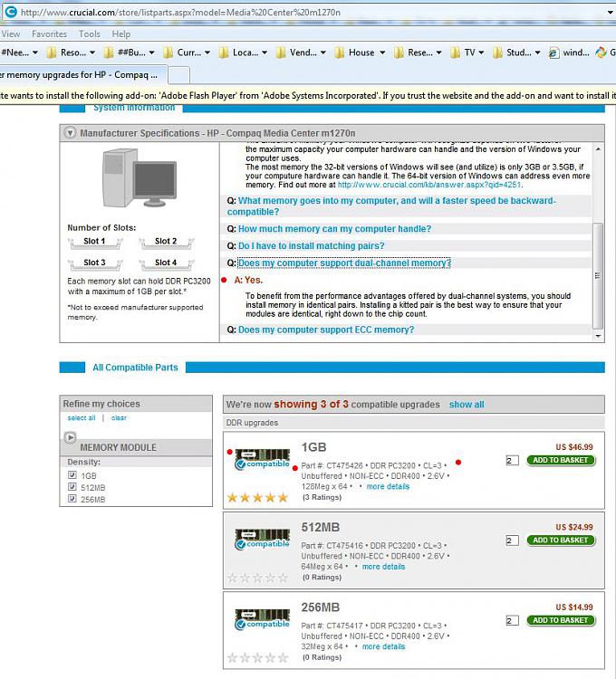Viewport: 616px width, 679px height.
Task: Open the Stud... favorites folder
Action: click(516, 53)
